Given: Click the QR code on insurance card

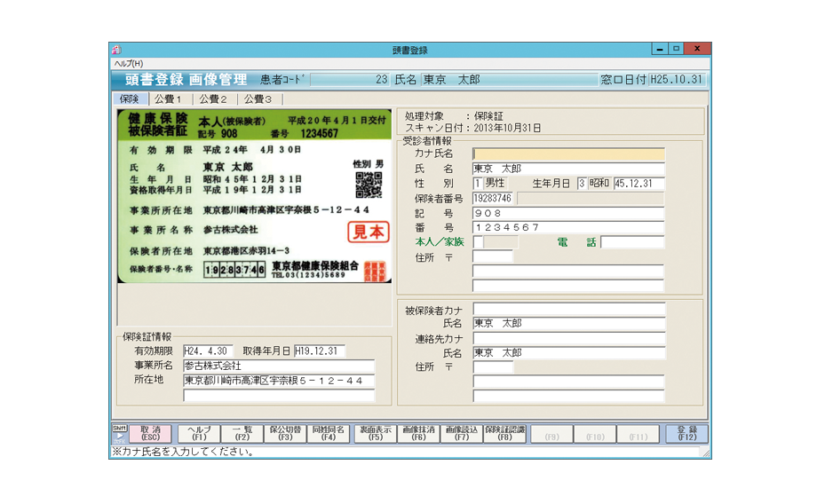Looking at the screenshot, I should [x=369, y=185].
